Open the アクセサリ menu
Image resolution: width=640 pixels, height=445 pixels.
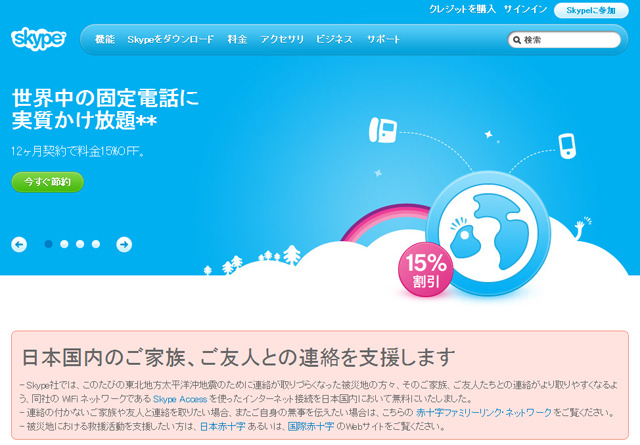(x=282, y=39)
